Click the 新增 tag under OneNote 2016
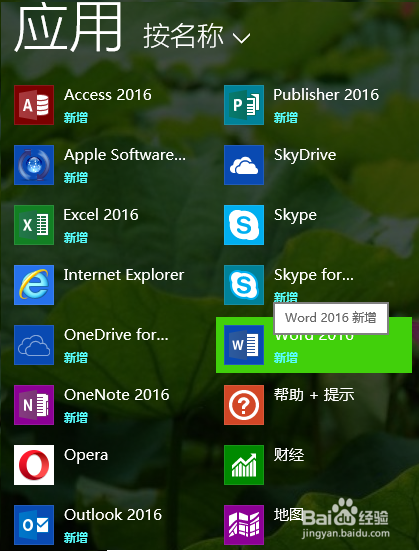 pos(76,417)
